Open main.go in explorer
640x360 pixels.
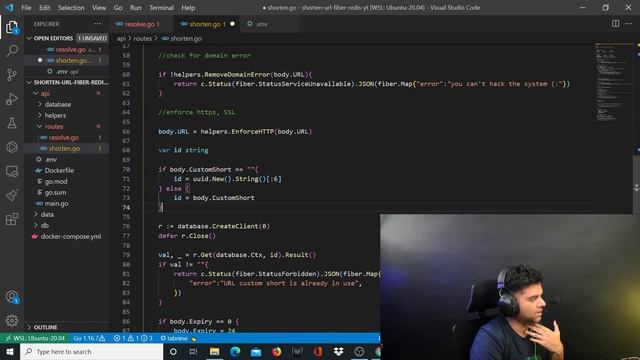(67, 204)
